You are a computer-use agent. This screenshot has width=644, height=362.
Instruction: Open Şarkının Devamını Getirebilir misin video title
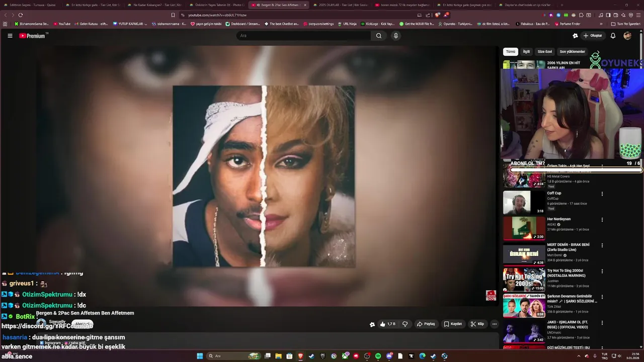coord(572,299)
